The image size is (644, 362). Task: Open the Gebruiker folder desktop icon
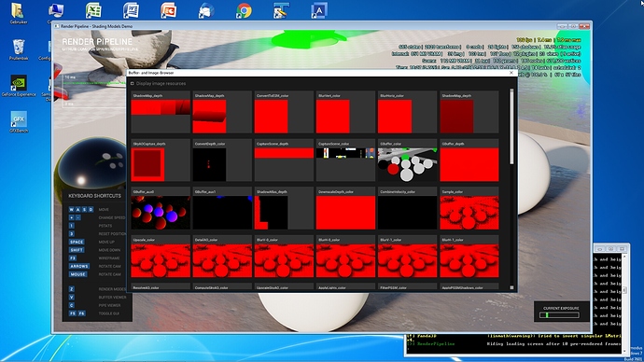click(18, 14)
